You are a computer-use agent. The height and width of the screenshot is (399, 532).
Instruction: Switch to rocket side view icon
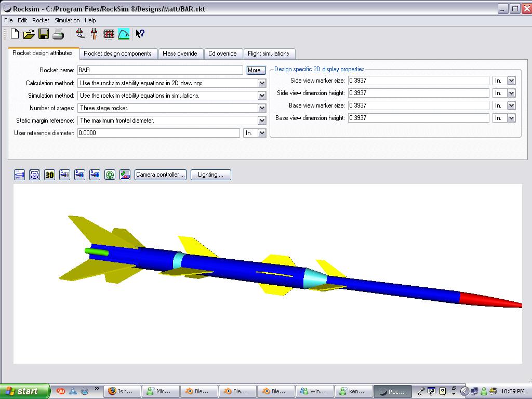[x=19, y=175]
